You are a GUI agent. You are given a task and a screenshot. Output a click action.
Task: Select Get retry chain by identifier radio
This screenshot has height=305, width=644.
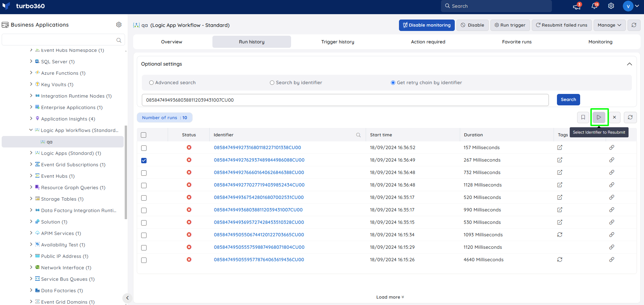point(393,83)
